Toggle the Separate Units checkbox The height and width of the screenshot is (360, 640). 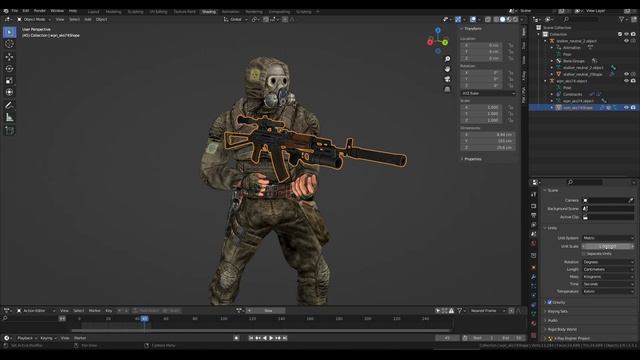click(584, 254)
